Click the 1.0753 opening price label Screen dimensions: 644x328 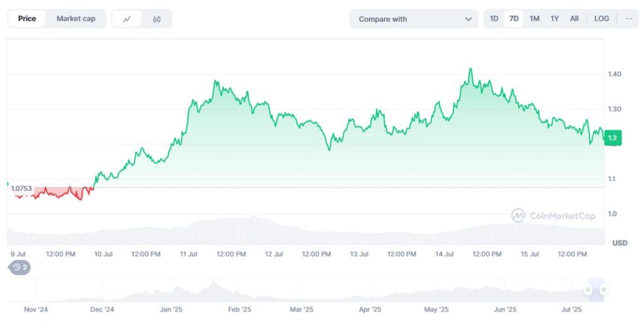[21, 188]
